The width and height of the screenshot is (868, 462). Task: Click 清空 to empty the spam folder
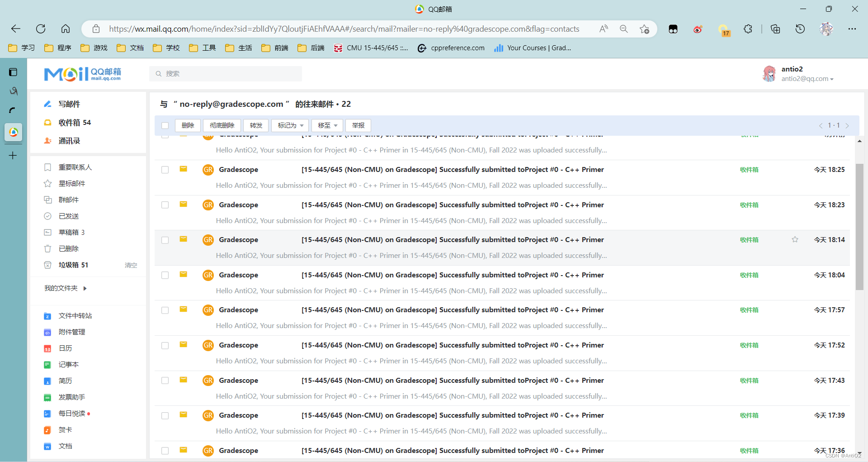(131, 265)
